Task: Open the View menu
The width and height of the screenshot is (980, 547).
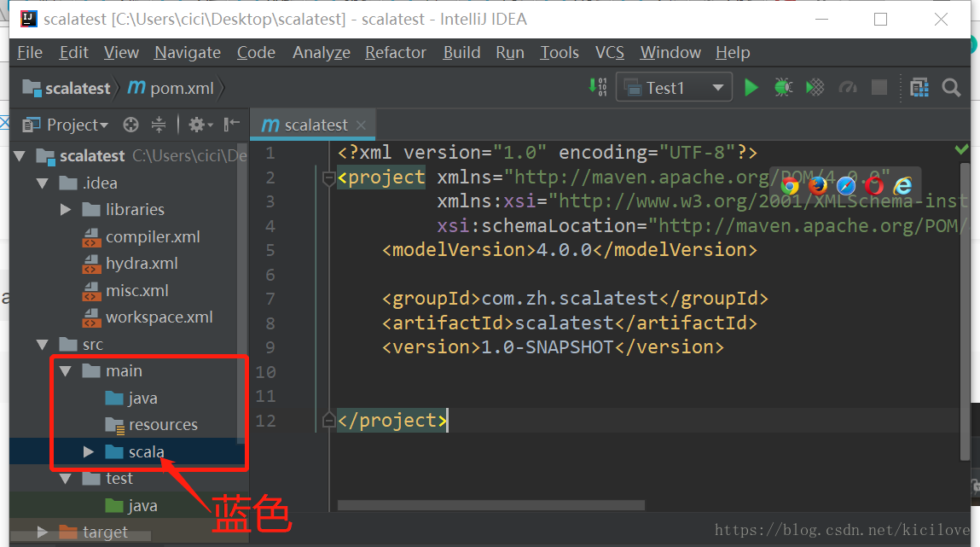Action: click(x=121, y=53)
